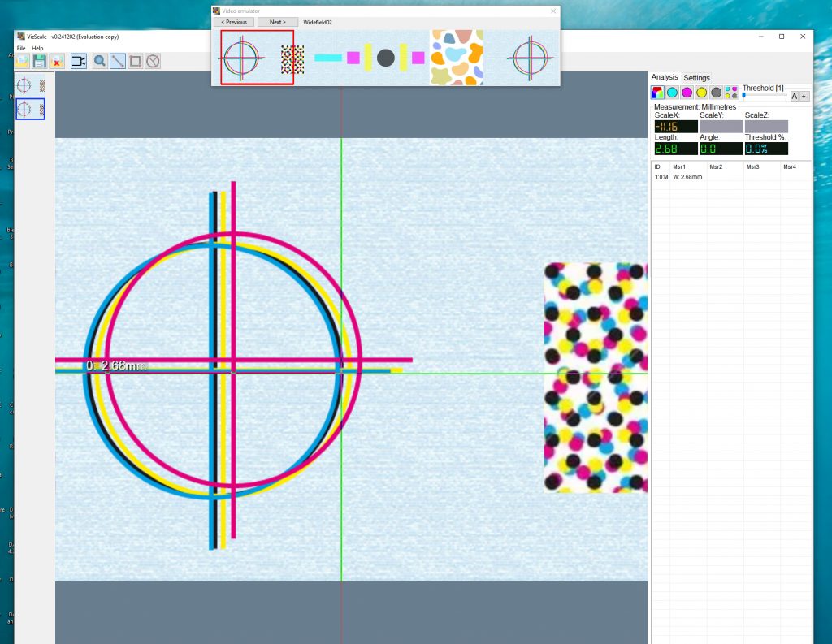Click the save floppy disk icon
Viewport: 832px width, 644px height.
click(x=39, y=61)
